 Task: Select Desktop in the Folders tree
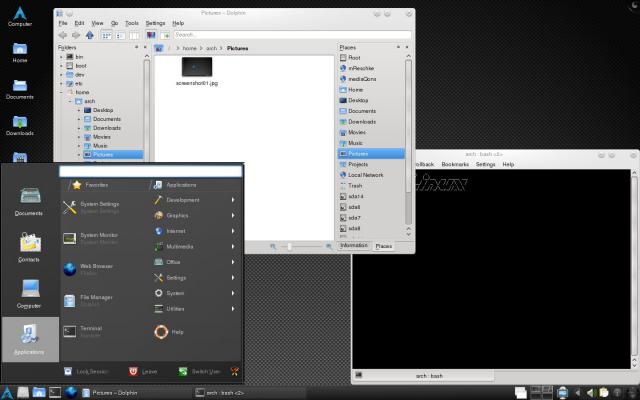pyautogui.click(x=98, y=110)
